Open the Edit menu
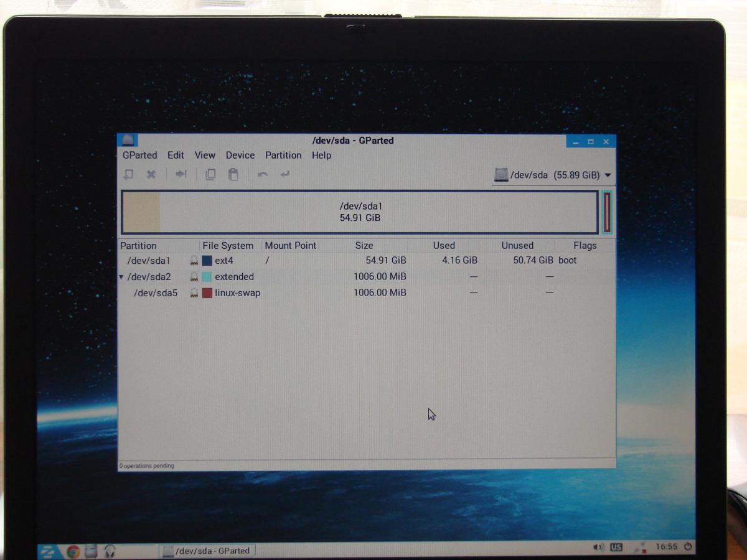This screenshot has width=747, height=560. point(176,156)
